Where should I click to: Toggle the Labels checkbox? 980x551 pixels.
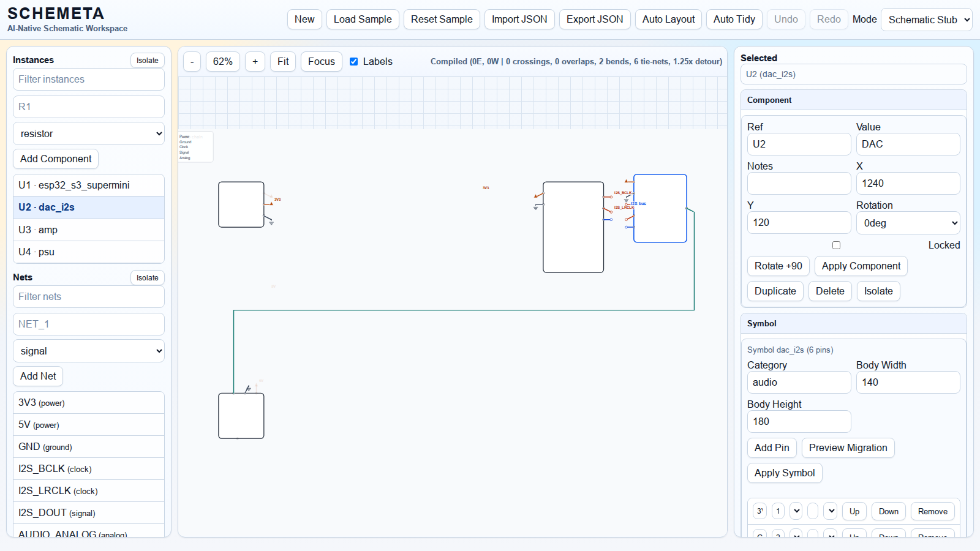(x=353, y=61)
